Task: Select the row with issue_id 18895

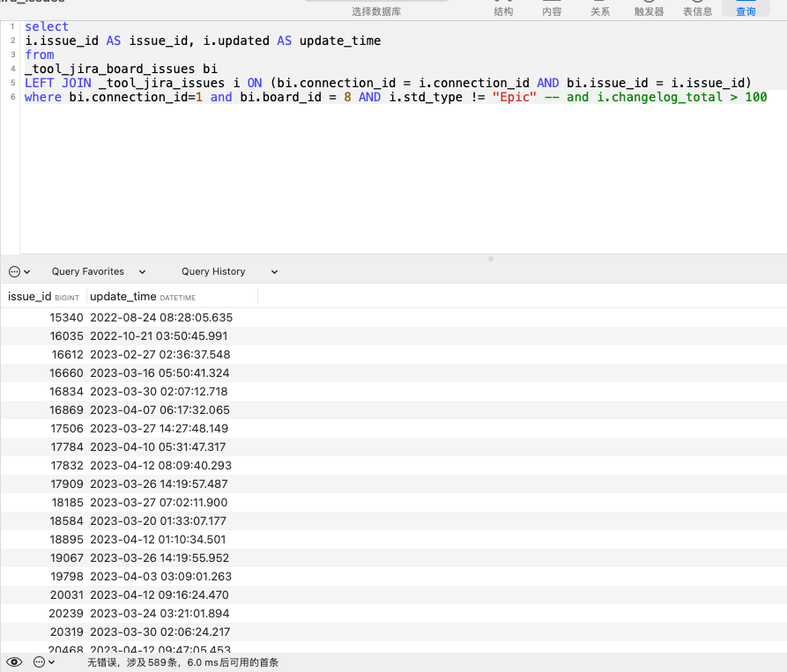Action: tap(393, 540)
